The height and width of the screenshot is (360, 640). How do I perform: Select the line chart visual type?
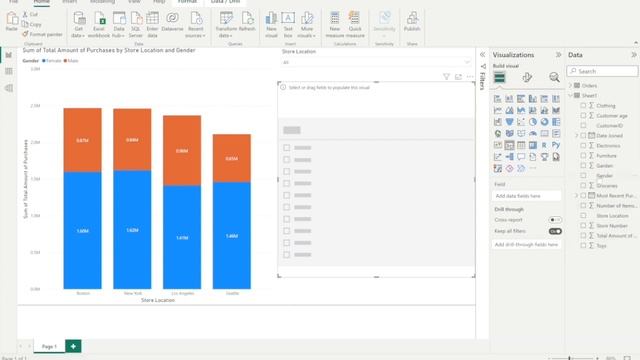pos(498,110)
